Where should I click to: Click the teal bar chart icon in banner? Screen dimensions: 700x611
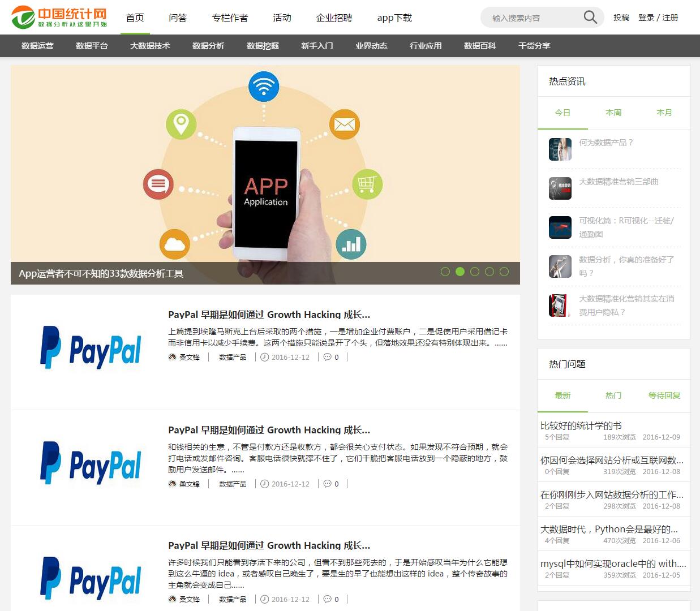click(x=351, y=244)
